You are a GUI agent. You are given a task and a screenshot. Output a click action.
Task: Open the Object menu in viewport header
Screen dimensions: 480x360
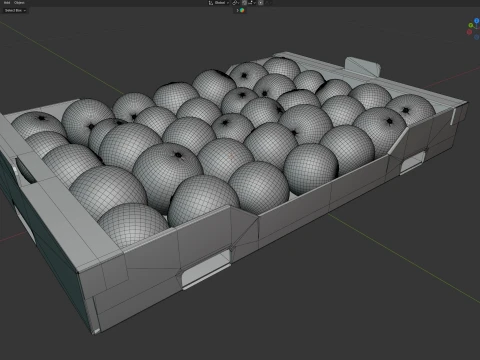point(19,3)
